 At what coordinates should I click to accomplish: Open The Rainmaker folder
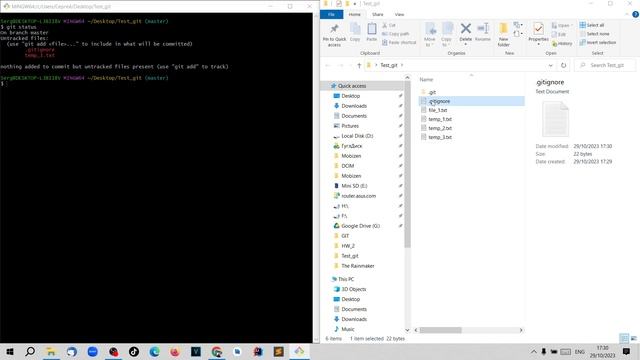point(358,266)
